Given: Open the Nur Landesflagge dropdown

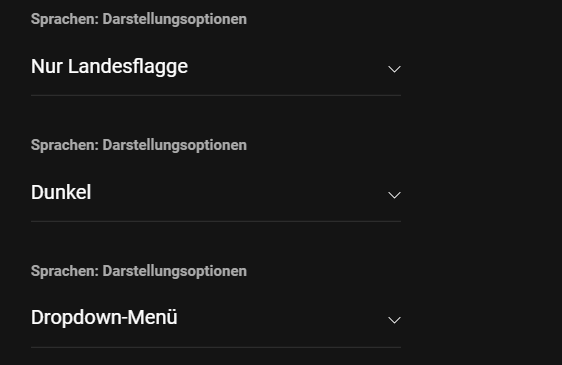Looking at the screenshot, I should pyautogui.click(x=216, y=67).
